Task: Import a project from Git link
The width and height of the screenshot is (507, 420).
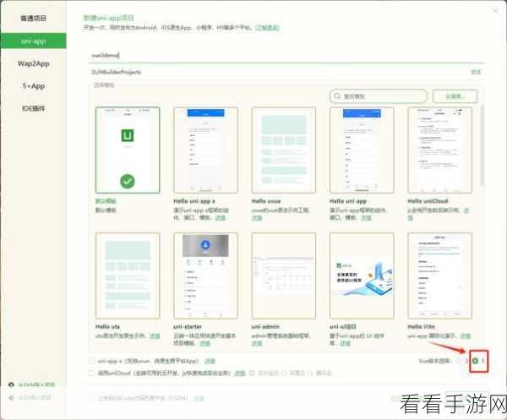Action: tap(35, 397)
